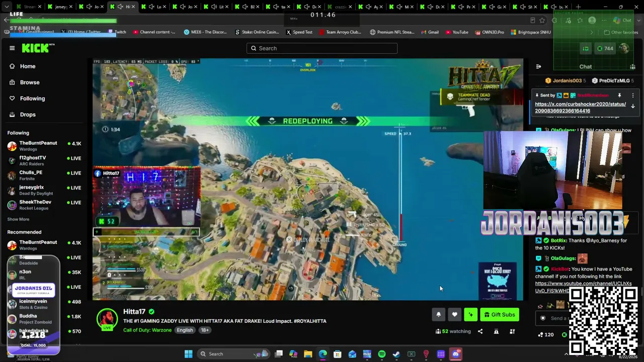Open the Brightspace SNHU bookmark
The width and height of the screenshot is (644, 362).
(531, 32)
